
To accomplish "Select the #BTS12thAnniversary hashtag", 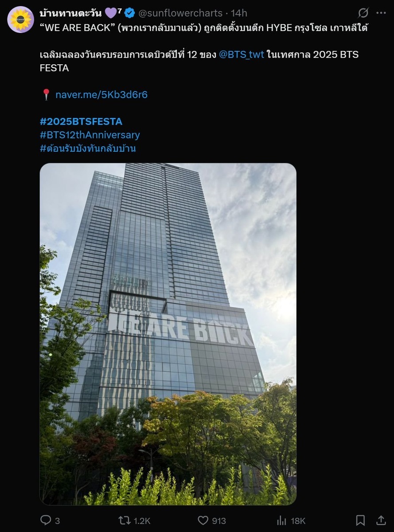I will pos(90,135).
